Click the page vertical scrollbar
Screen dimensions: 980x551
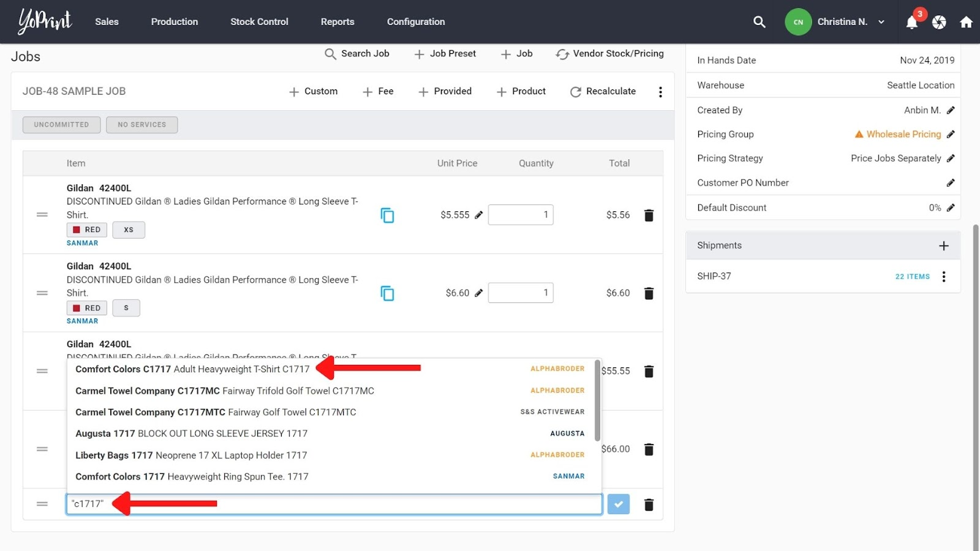(976, 387)
